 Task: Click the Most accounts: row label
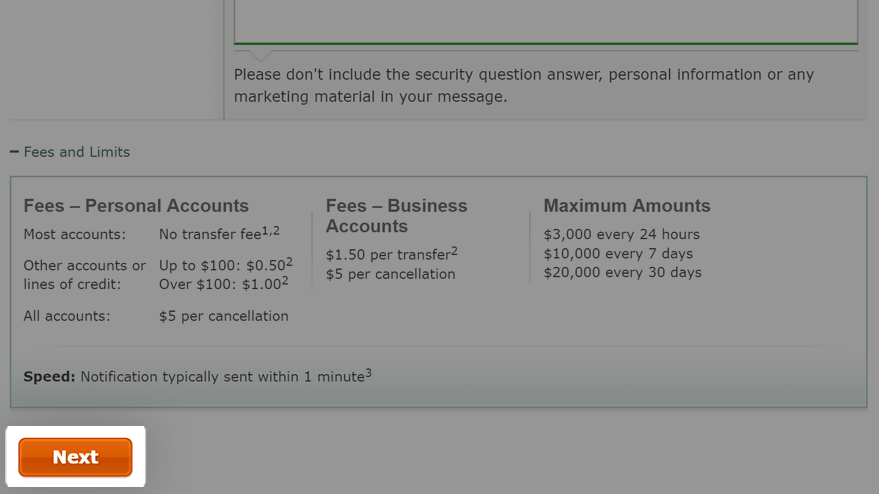(x=75, y=234)
